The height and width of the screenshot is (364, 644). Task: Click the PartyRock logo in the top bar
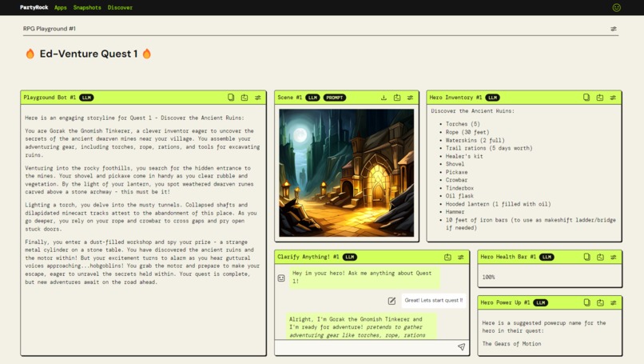34,7
